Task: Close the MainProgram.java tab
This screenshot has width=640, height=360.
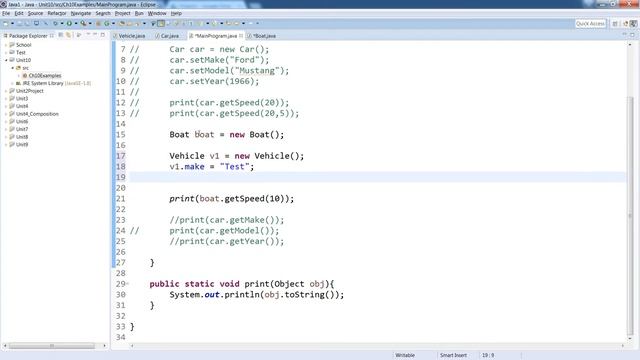Action: [x=241, y=36]
